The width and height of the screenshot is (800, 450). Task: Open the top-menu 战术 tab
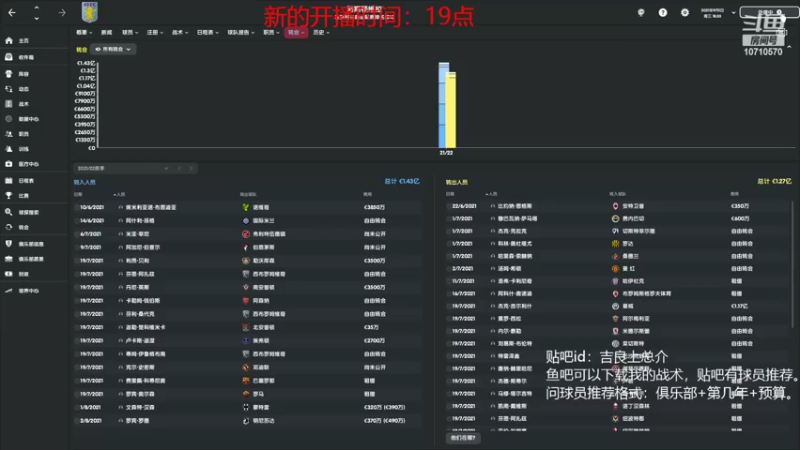click(180, 33)
